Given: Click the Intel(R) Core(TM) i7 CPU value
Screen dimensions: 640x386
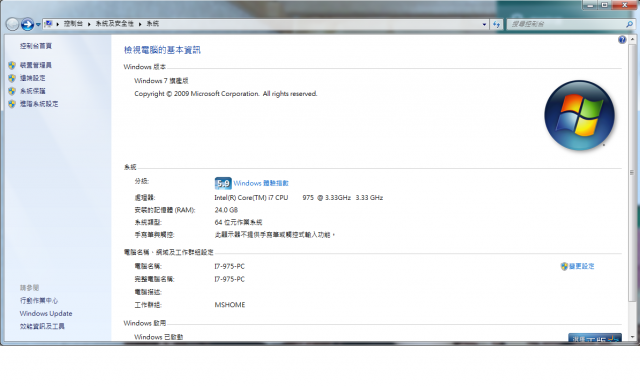Looking at the screenshot, I should pyautogui.click(x=299, y=197).
